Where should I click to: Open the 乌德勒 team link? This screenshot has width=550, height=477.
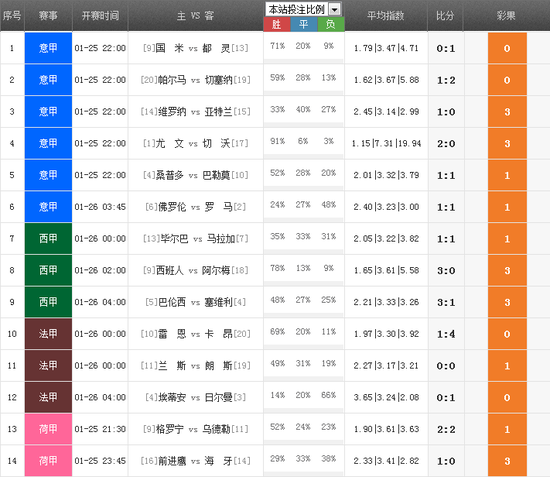(216, 429)
